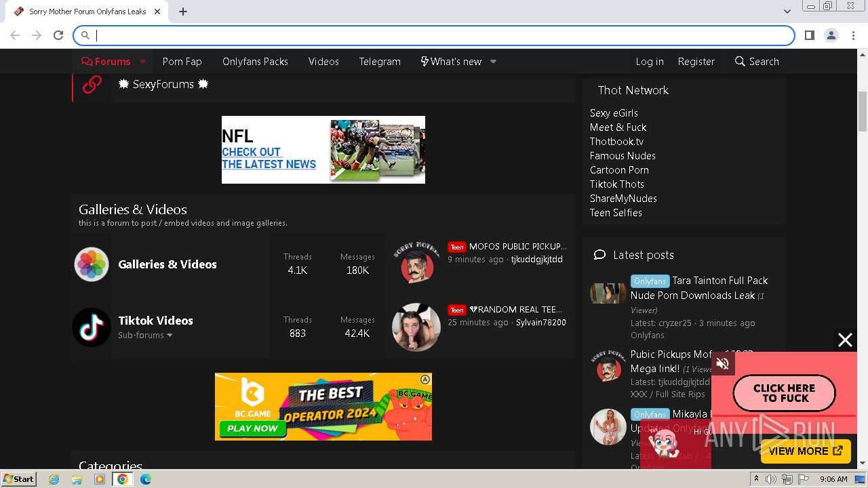Open user tjkuddgjkjtdd's profile in forum list
868x488 pixels.
click(536, 259)
